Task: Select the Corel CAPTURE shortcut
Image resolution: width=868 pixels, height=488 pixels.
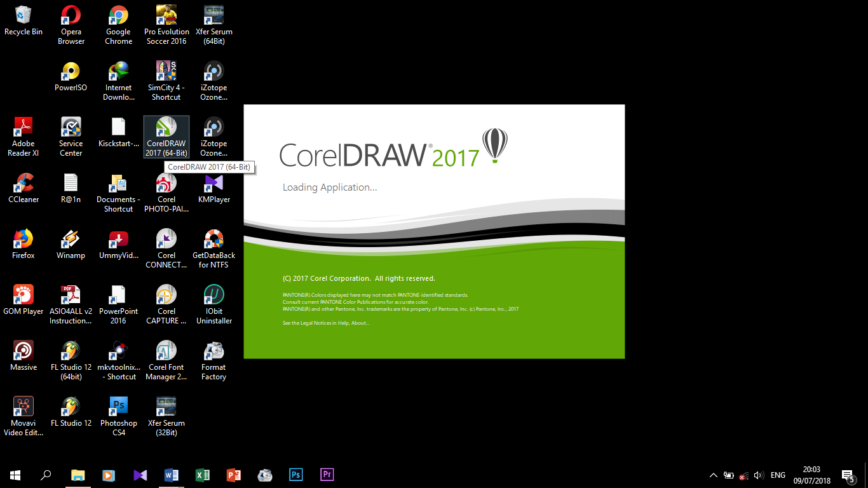Action: click(166, 305)
